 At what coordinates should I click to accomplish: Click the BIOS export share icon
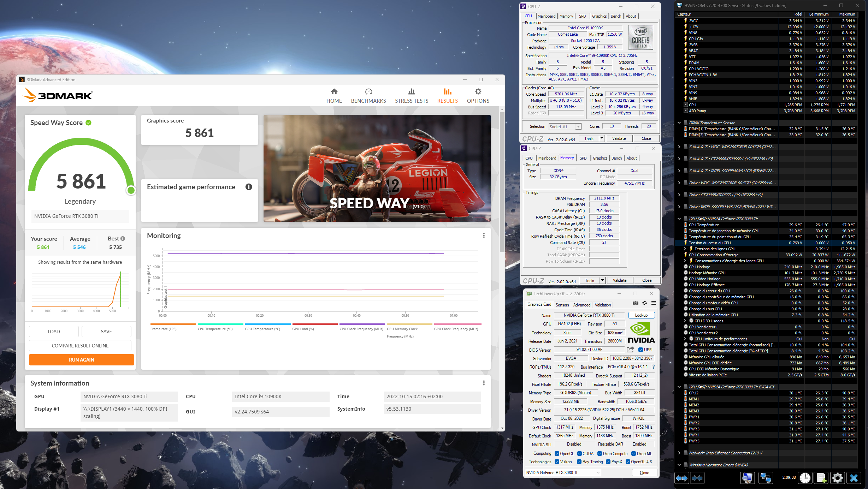point(630,350)
